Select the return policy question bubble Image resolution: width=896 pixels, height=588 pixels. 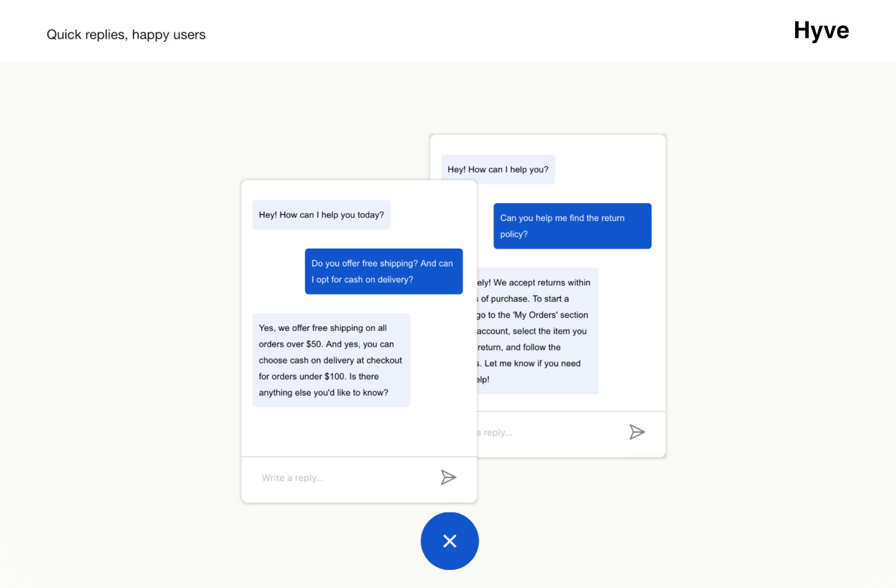click(572, 226)
